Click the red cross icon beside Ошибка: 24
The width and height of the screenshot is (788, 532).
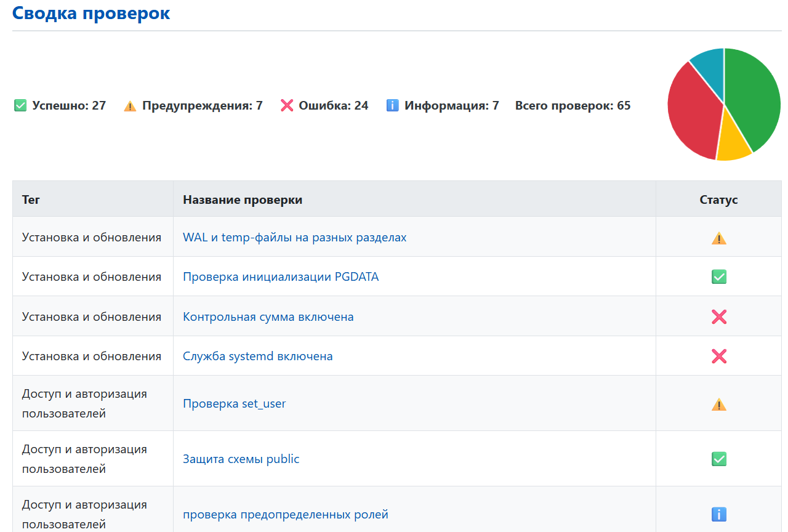point(286,106)
